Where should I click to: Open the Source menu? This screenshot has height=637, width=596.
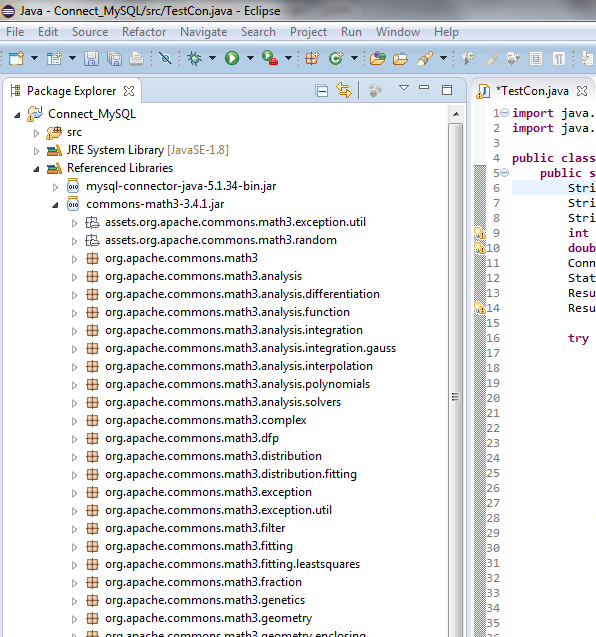coord(90,32)
